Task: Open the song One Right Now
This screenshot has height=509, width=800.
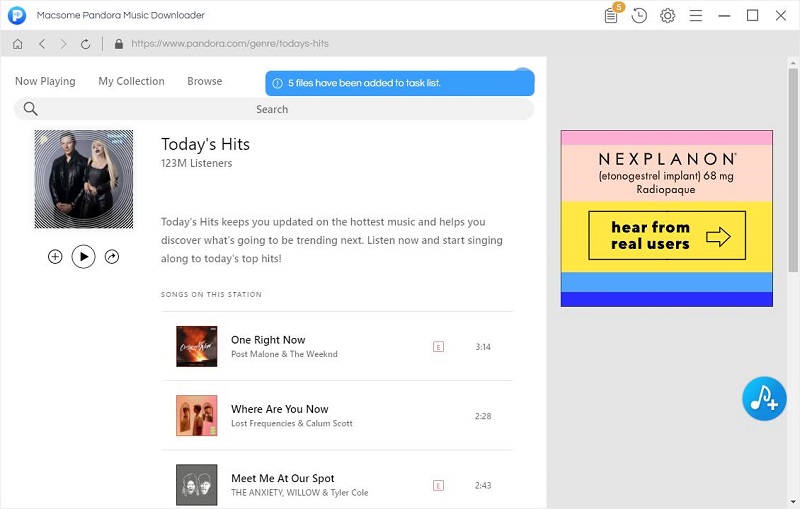Action: [268, 340]
